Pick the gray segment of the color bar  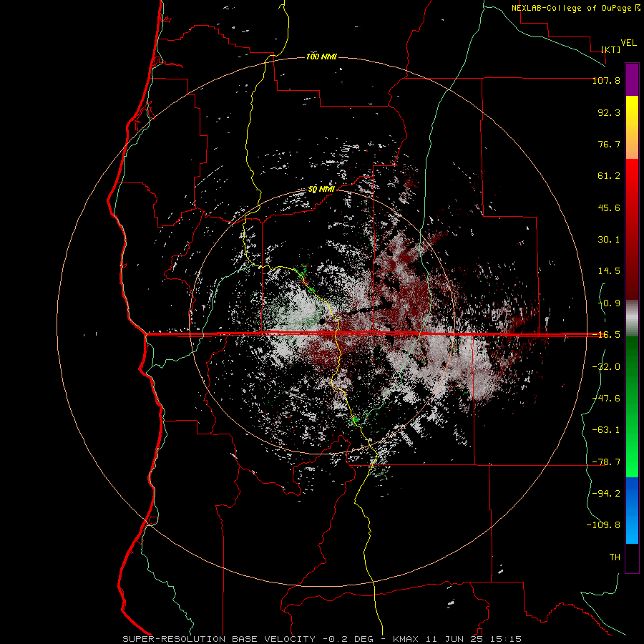pyautogui.click(x=632, y=318)
